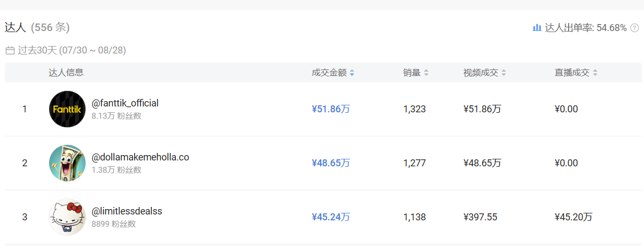The width and height of the screenshot is (644, 246).
Task: Open the Fanttik avatar thumbnail
Action: 67,109
